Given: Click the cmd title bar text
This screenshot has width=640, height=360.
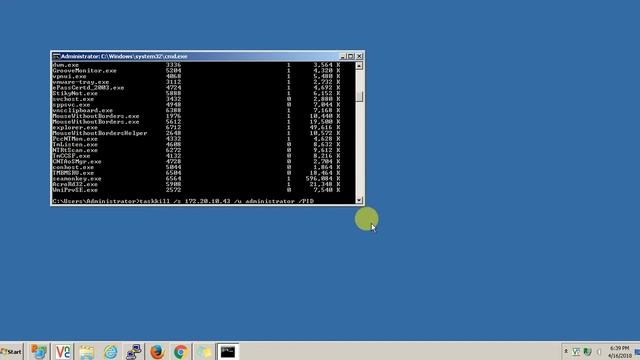Looking at the screenshot, I should [x=124, y=56].
